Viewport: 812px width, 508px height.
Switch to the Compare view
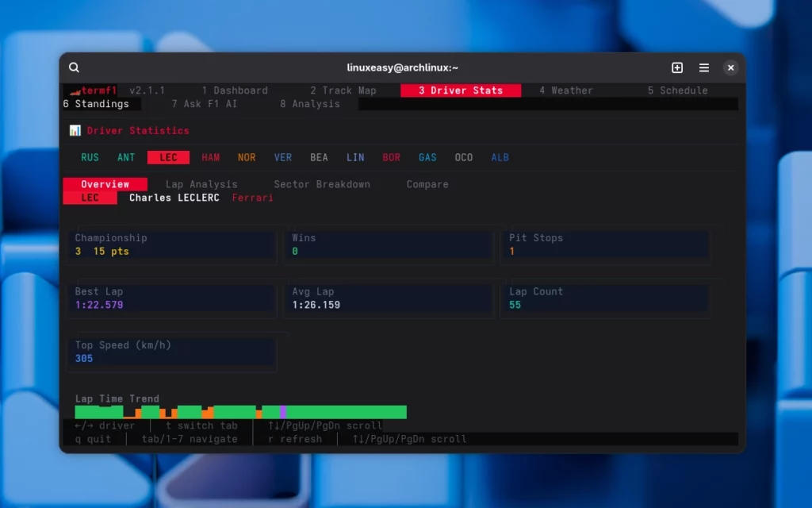point(427,183)
